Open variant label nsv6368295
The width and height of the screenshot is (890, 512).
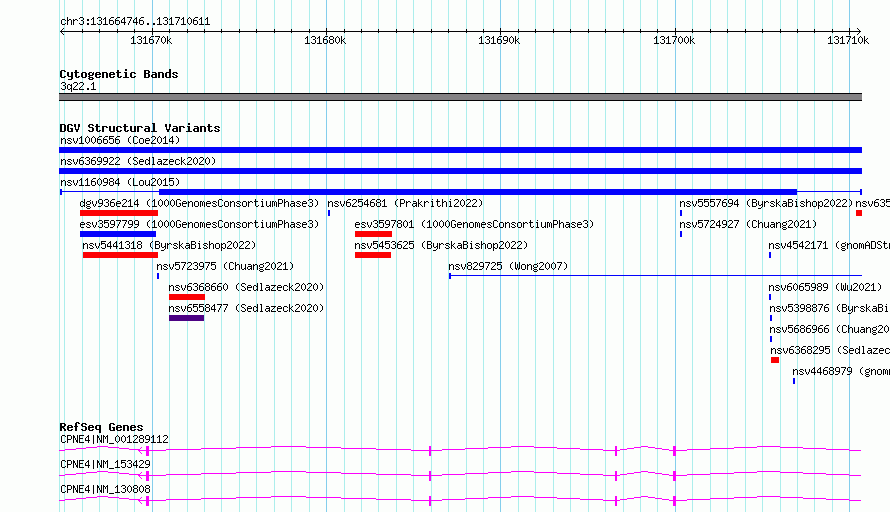830,350
